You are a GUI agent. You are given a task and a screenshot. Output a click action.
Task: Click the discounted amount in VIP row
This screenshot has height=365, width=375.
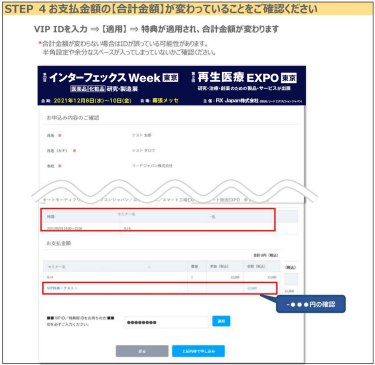point(252,288)
